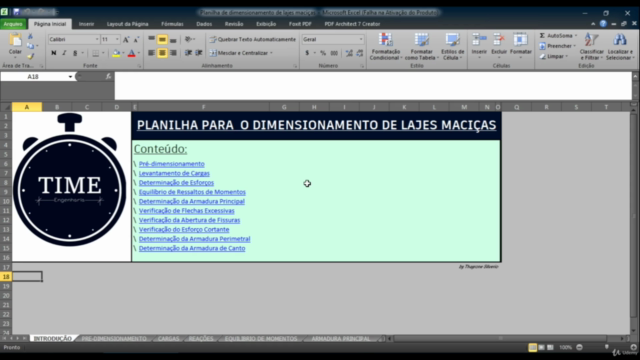Toggle center text alignment
Image resolution: width=640 pixels, height=360 pixels.
[162, 53]
